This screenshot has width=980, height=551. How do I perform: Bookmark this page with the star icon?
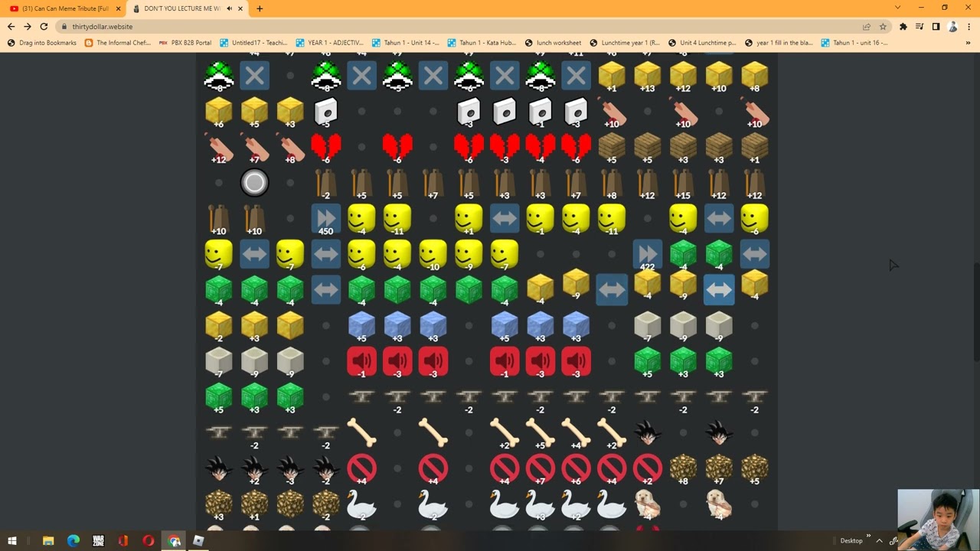(x=883, y=26)
